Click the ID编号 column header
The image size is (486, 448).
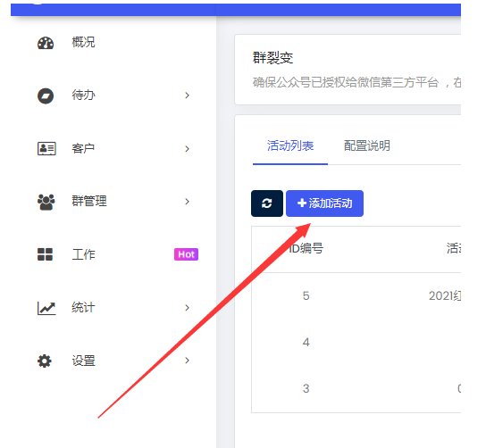(x=306, y=248)
